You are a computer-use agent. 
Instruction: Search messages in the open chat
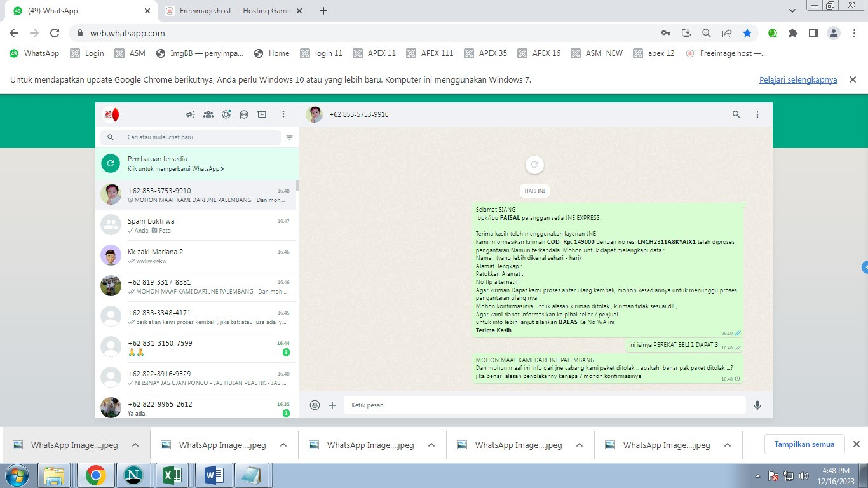tap(736, 114)
